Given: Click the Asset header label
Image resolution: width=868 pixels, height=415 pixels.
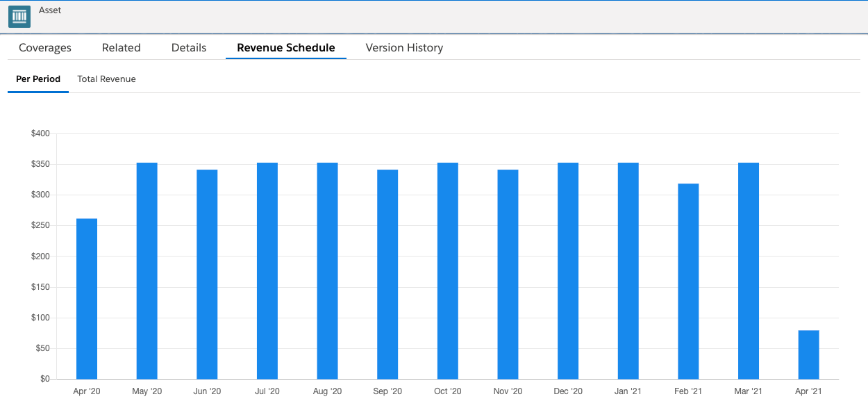Looking at the screenshot, I should tap(50, 10).
